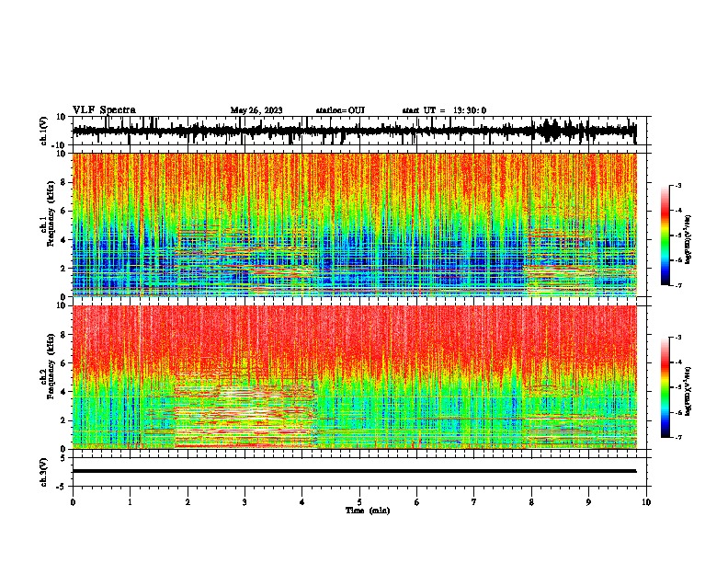Click time axis tick label "6"
This screenshot has height=563, width=728.
(x=417, y=502)
